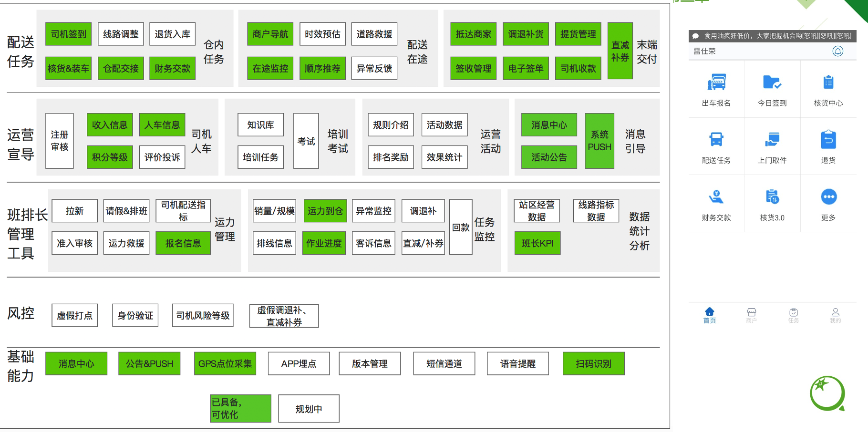
Task: Select the 回款 vertical box
Action: [x=461, y=227]
